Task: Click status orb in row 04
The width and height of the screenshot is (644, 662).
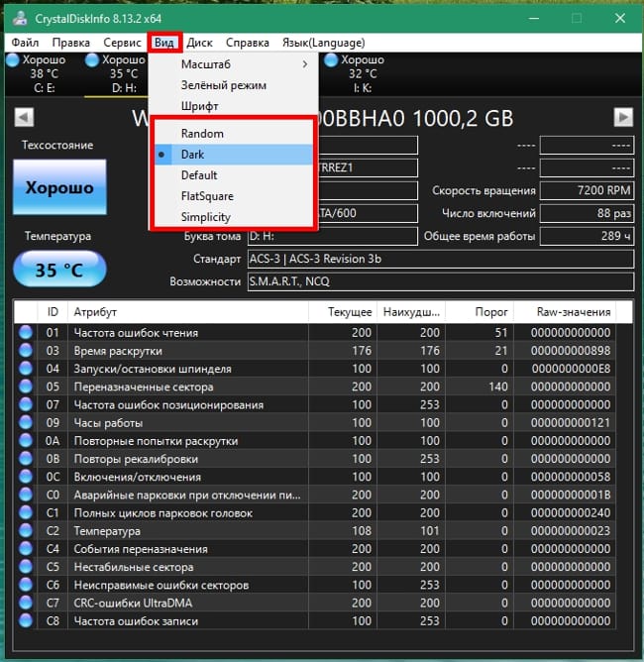Action: pyautogui.click(x=26, y=369)
